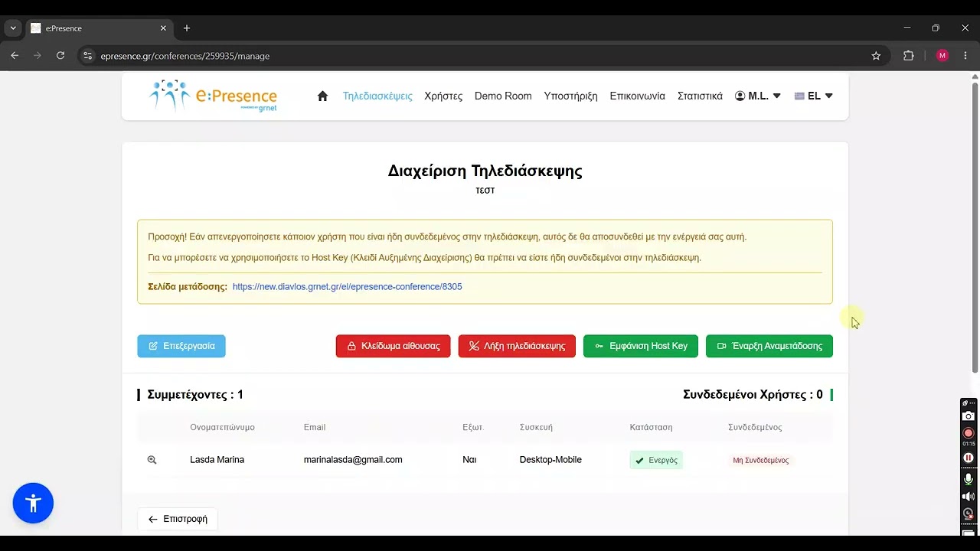The image size is (980, 551).
Task: Open the browser Extensions puzzle icon
Action: click(x=909, y=56)
